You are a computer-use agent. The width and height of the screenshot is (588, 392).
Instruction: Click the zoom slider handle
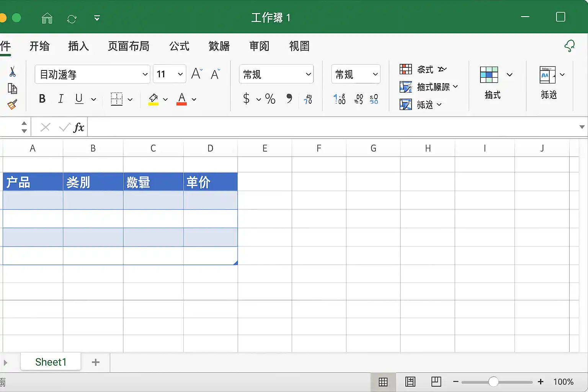[493, 382]
